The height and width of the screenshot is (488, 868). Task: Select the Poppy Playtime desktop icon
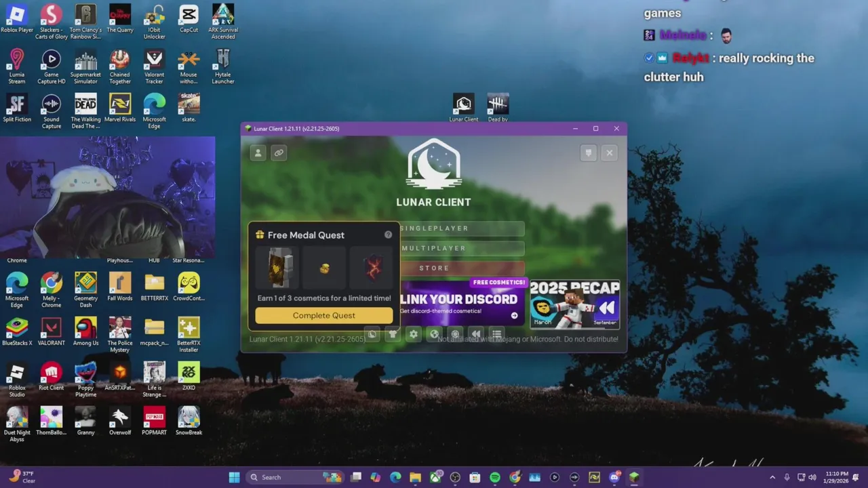coord(85,380)
